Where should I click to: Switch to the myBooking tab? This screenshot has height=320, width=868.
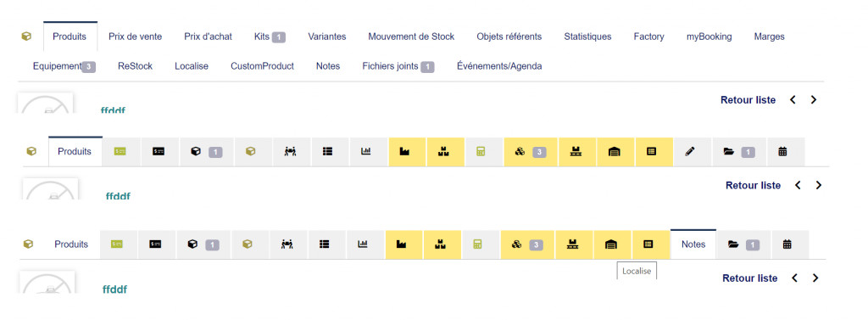coord(709,36)
